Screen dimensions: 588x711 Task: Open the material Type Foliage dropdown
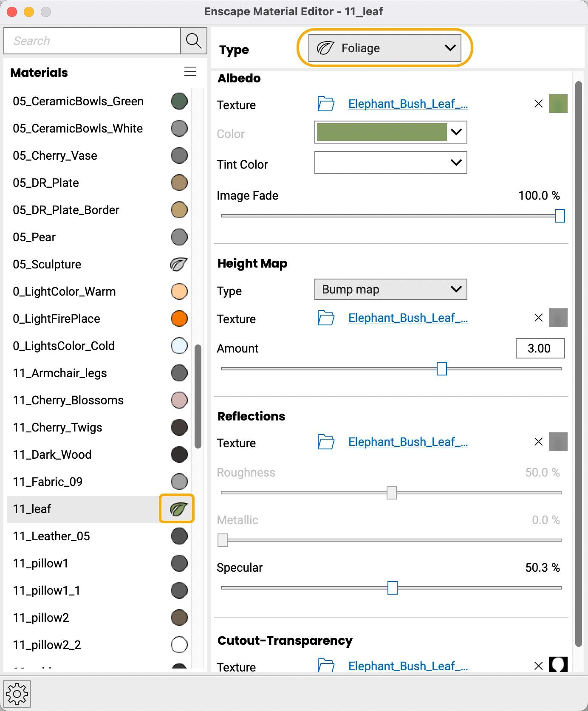(x=384, y=48)
